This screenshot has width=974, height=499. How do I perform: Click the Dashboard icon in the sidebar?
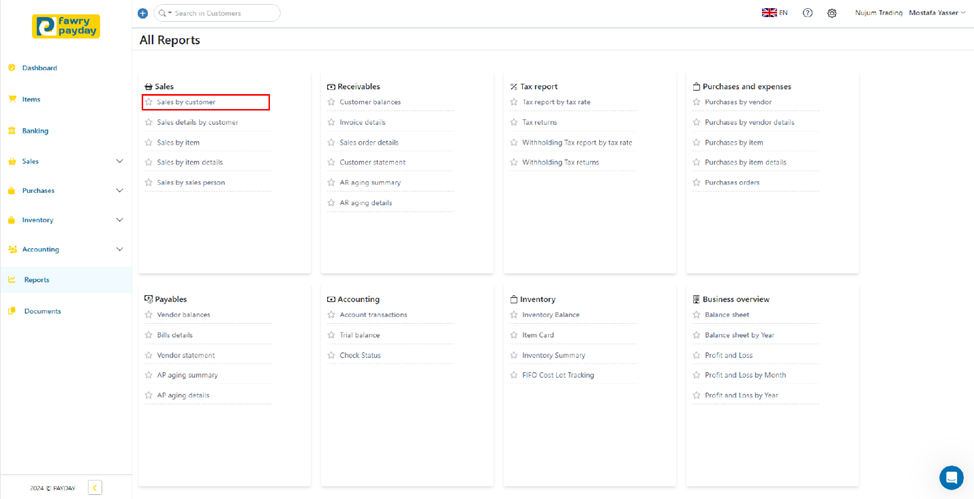click(12, 68)
